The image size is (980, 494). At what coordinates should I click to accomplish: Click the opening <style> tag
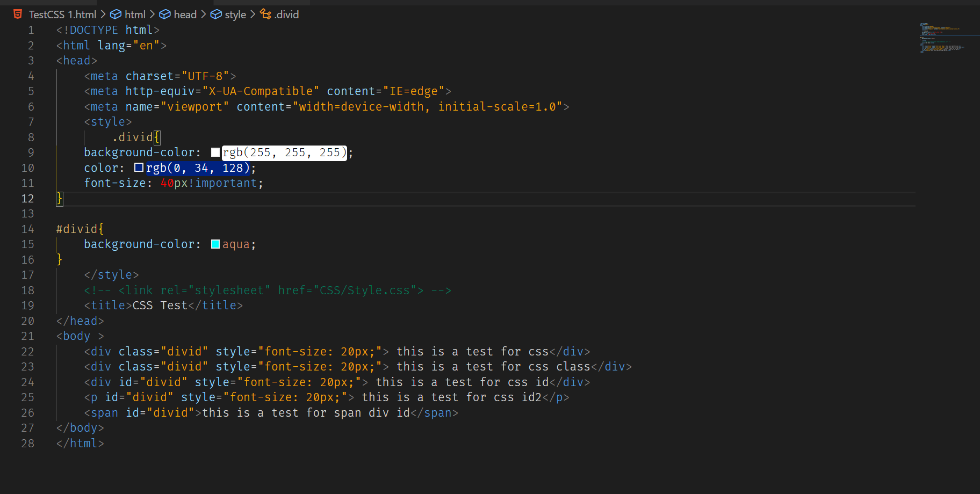tap(108, 122)
